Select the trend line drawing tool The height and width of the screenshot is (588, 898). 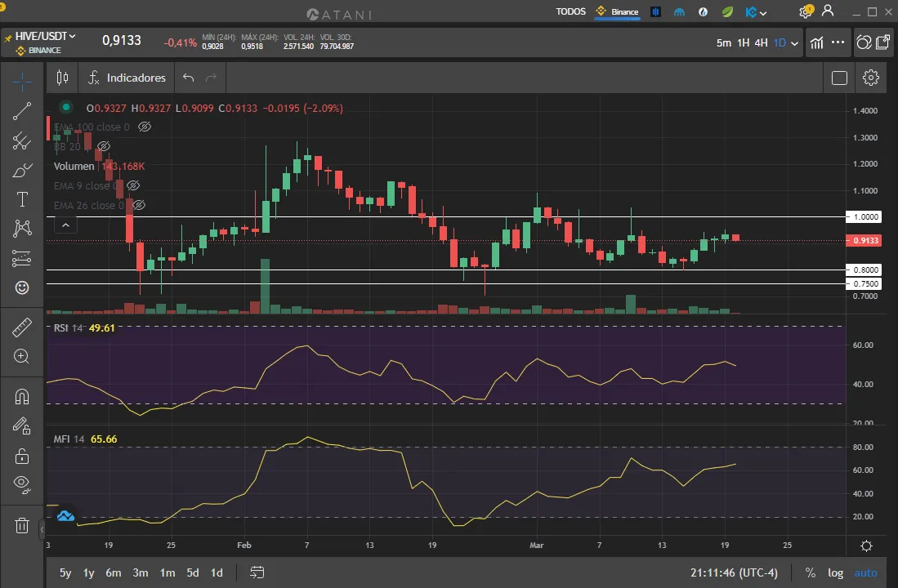[x=22, y=111]
